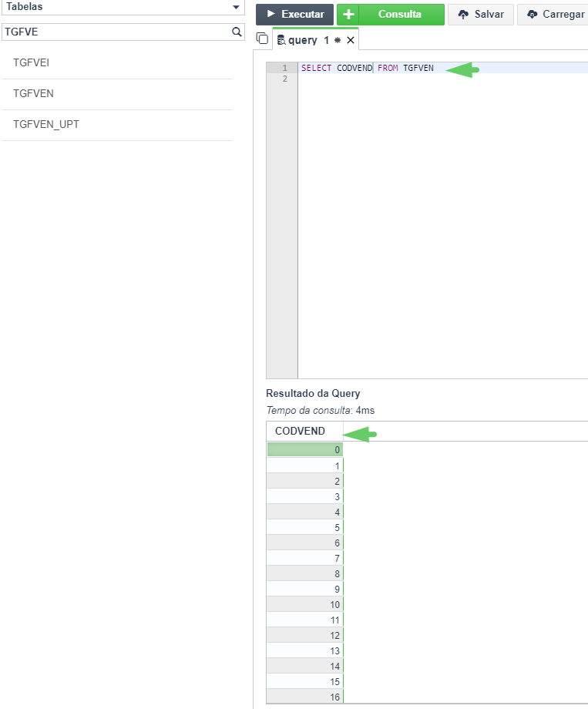
Task: Load a saved query with Carregar
Action: pyautogui.click(x=553, y=15)
